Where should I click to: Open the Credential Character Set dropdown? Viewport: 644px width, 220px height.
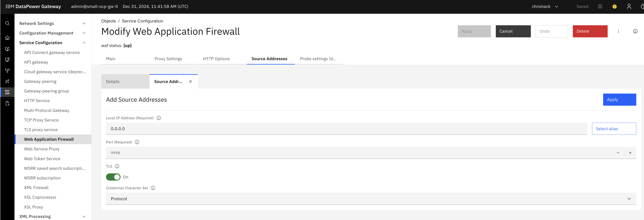(371, 199)
